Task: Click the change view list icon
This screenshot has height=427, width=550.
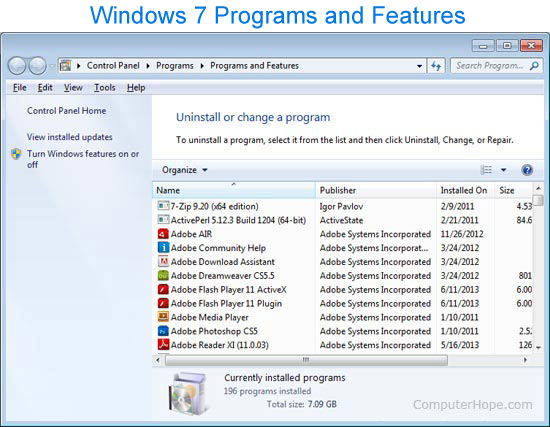Action: (x=486, y=170)
